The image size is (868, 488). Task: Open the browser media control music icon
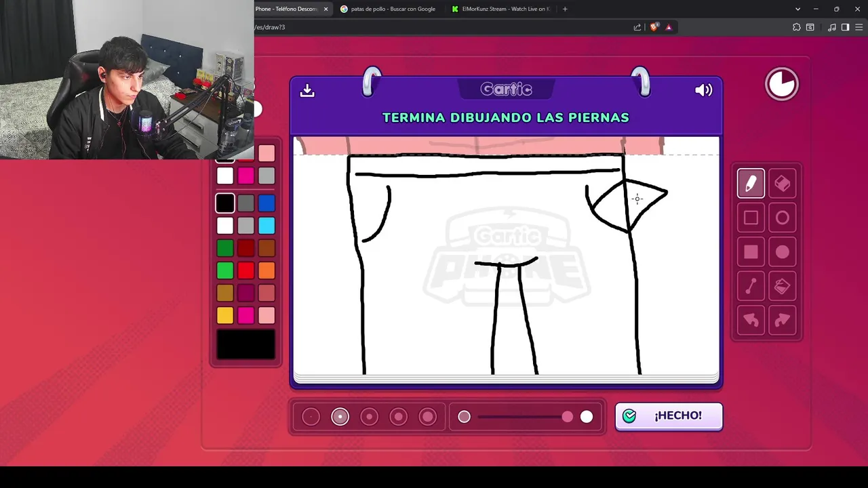[x=831, y=27]
